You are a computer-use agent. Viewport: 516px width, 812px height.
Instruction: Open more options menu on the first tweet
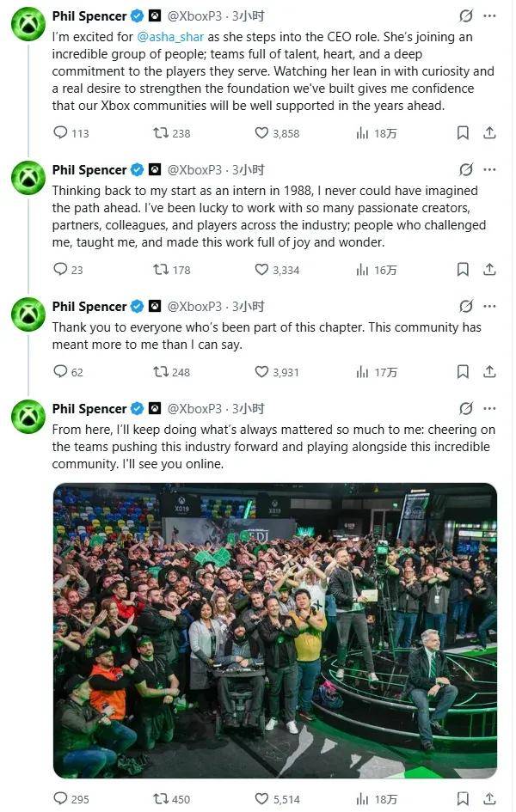[x=490, y=16]
